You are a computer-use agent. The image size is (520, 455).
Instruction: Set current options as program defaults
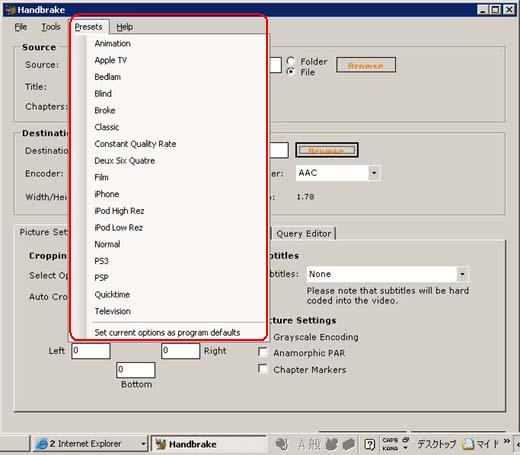167,332
